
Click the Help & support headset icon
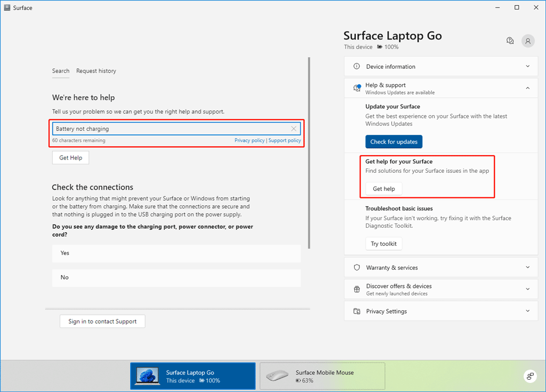click(x=357, y=88)
